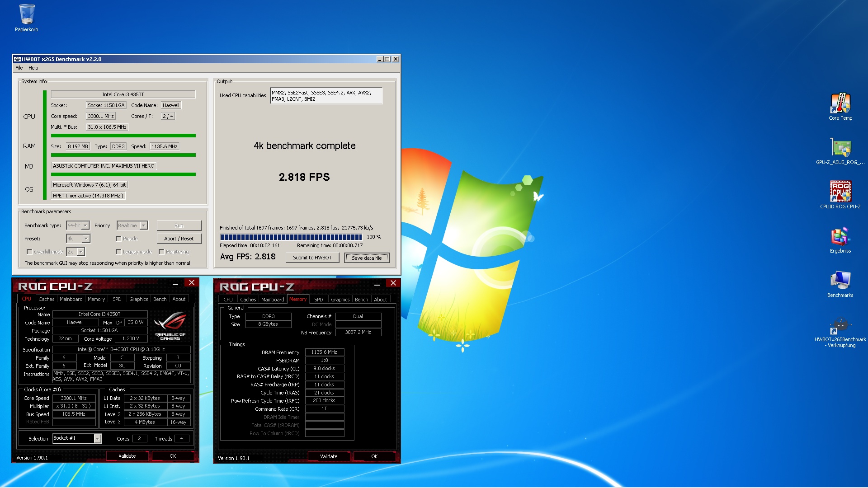Close the ROG CPU-Z Memory window
868x488 pixels.
click(x=393, y=283)
